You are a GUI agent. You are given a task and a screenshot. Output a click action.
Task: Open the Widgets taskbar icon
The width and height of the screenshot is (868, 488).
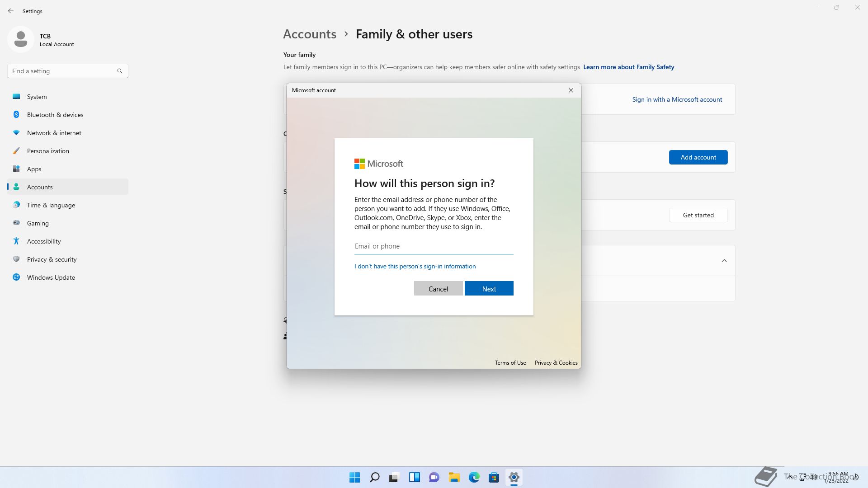click(414, 477)
